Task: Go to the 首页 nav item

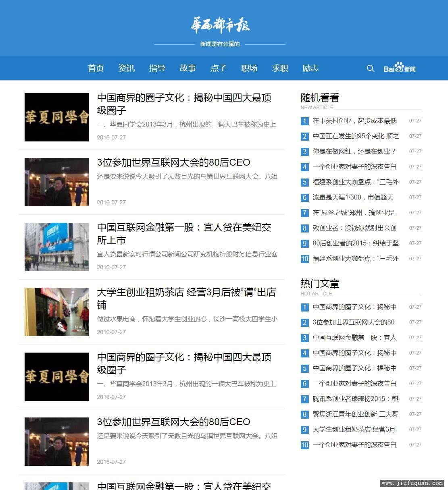Action: pos(96,68)
